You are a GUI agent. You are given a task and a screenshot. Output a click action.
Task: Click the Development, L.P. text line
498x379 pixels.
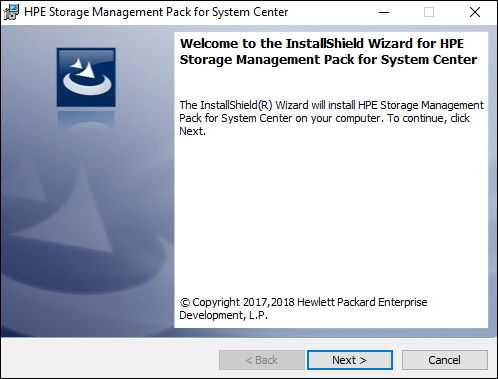[224, 315]
